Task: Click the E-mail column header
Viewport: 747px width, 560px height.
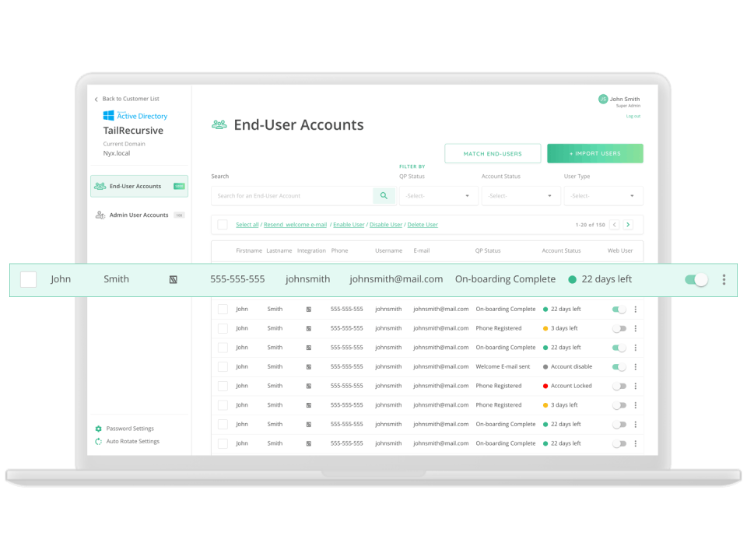Action: point(422,250)
